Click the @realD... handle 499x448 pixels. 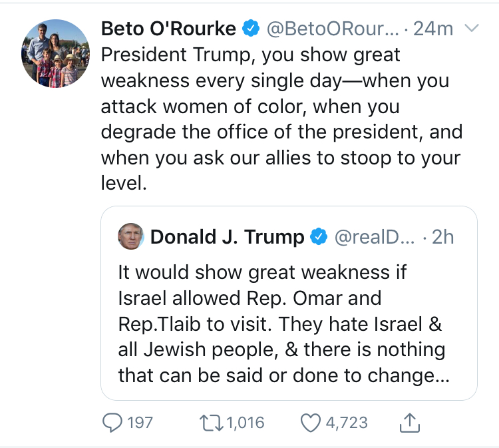point(375,238)
